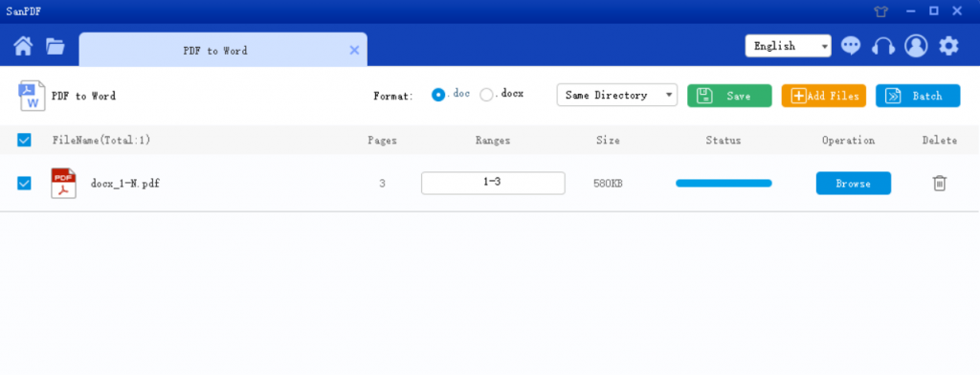Select the .doc format radio button
Image resolution: width=980 pixels, height=375 pixels.
click(438, 95)
